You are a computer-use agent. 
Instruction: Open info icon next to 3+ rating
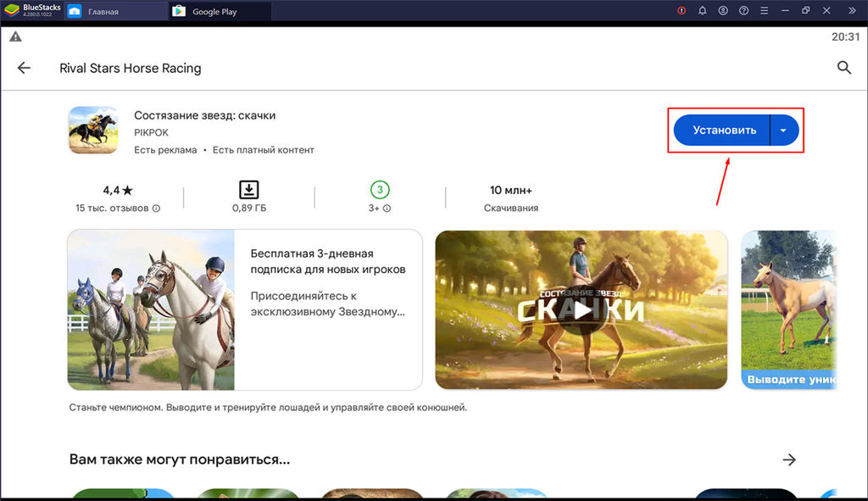point(387,209)
